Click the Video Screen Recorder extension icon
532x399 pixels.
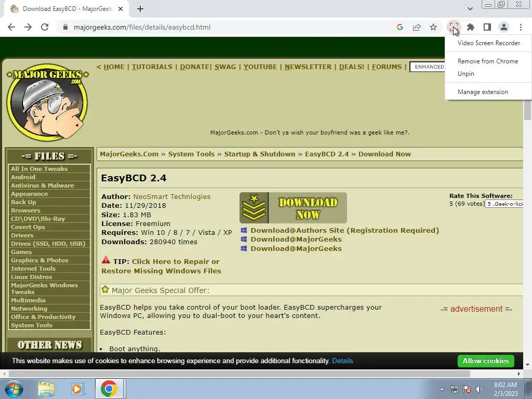click(454, 27)
